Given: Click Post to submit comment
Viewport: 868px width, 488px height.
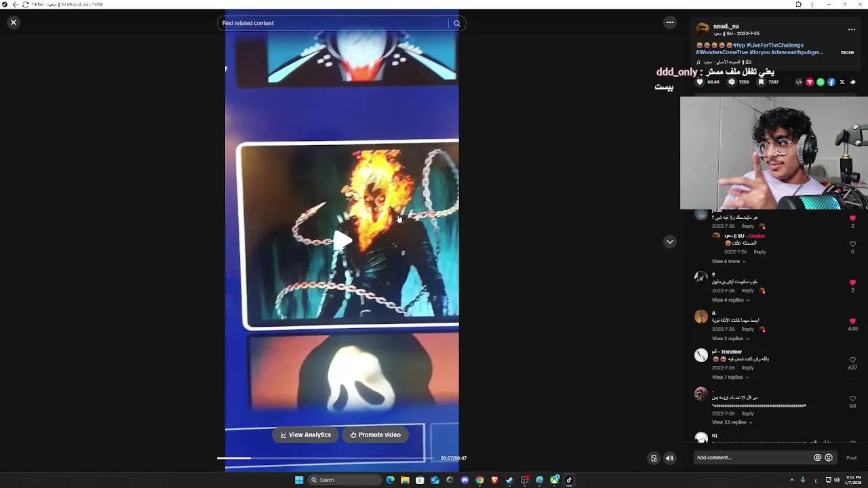Looking at the screenshot, I should [851, 457].
